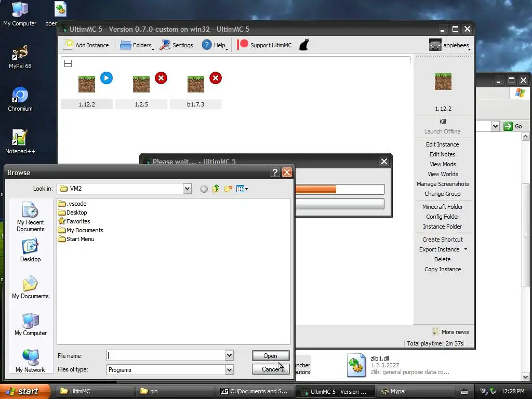Open the Windows start menu
The height and width of the screenshot is (399, 532).
[25, 391]
